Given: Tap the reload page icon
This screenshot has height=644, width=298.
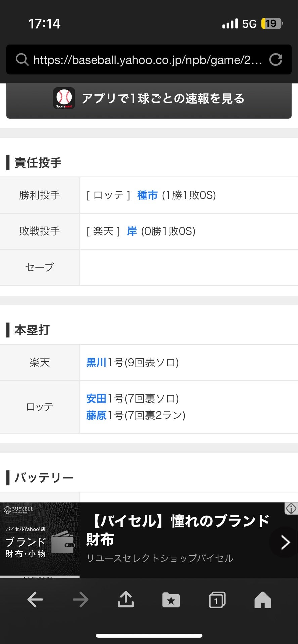Looking at the screenshot, I should (275, 60).
